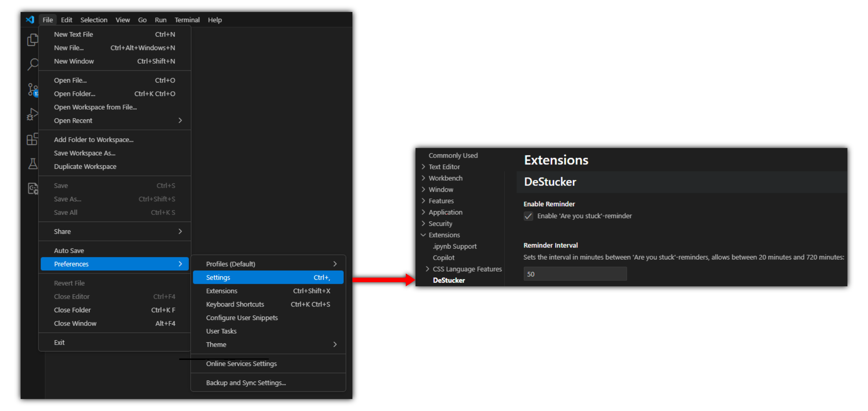868x411 pixels.
Task: Open the Source Control view icon
Action: coord(32,90)
